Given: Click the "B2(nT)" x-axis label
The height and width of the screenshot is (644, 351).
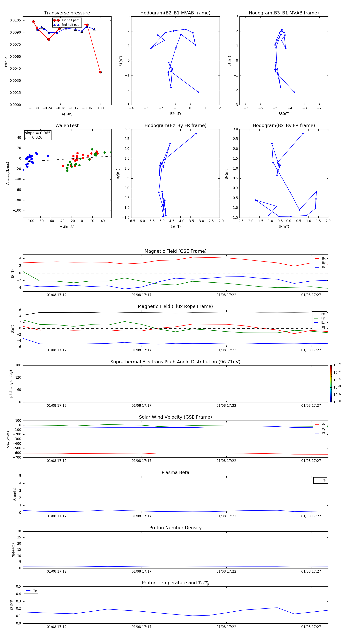Looking at the screenshot, I should point(175,114).
